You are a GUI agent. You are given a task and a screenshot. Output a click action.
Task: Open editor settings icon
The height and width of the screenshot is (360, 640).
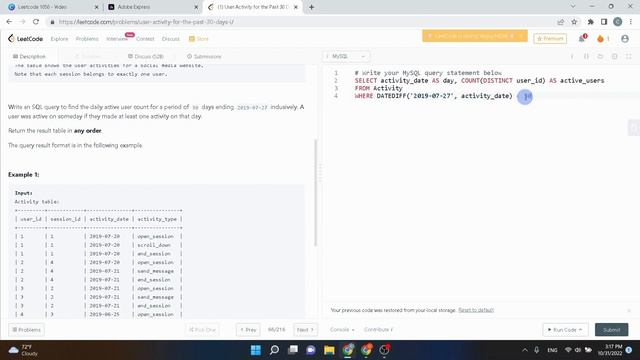pos(614,56)
